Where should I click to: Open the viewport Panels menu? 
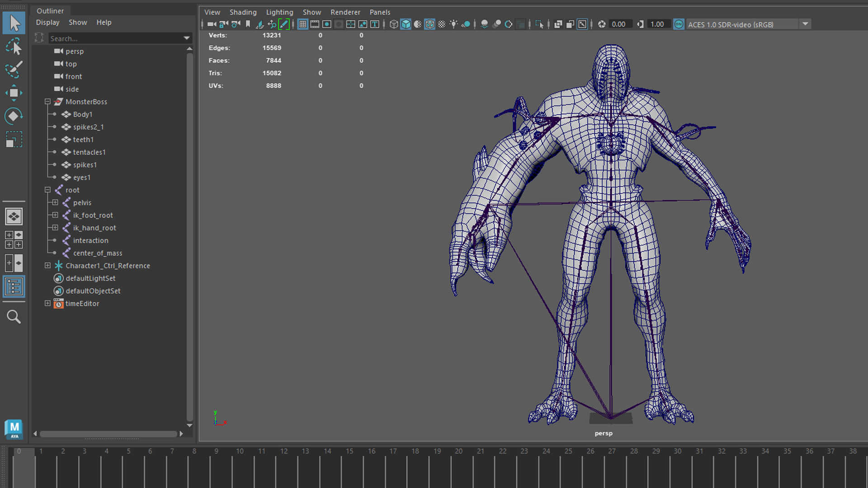tap(380, 12)
